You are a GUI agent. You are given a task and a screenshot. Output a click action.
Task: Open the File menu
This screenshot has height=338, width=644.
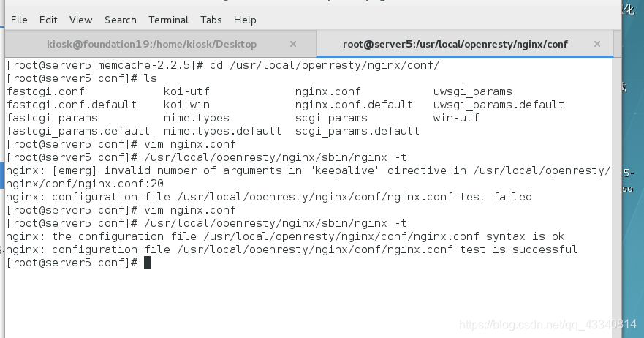[19, 20]
